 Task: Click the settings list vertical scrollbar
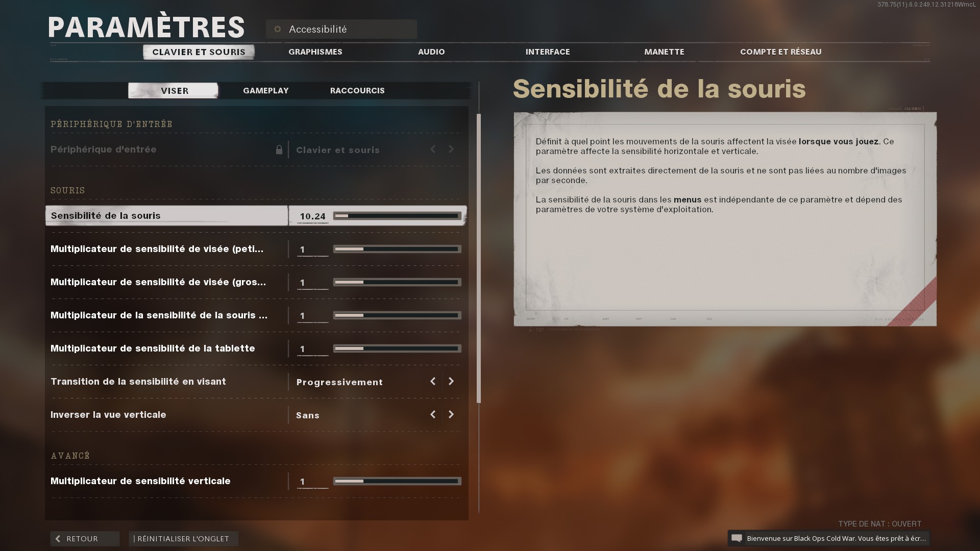pos(479,258)
